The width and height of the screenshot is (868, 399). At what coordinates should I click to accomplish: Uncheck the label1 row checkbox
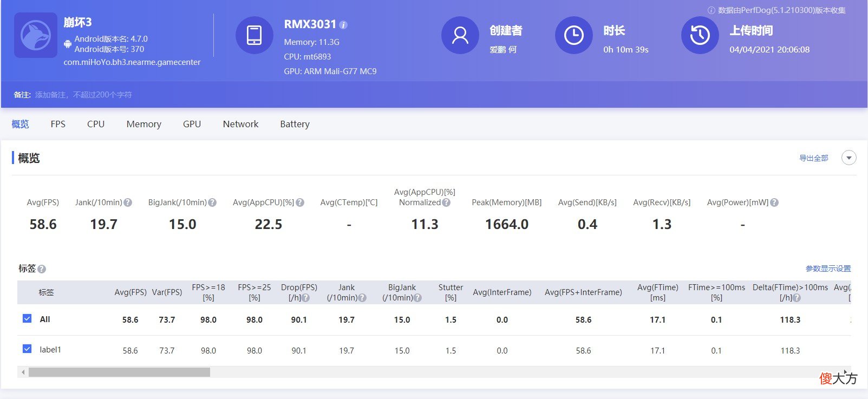coord(27,349)
